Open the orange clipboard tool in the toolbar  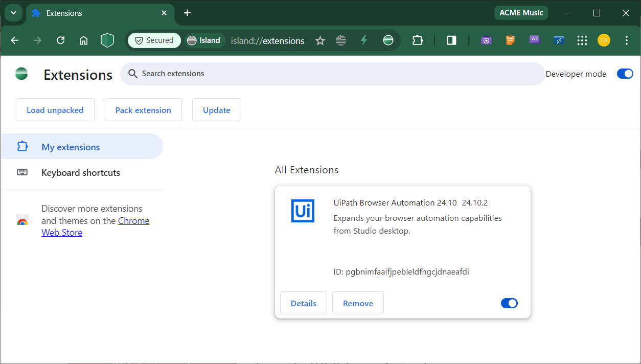(x=510, y=40)
